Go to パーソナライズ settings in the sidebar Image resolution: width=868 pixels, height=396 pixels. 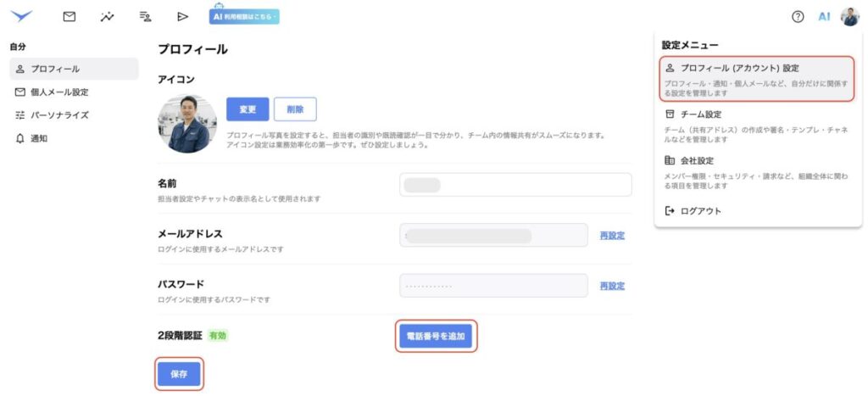coord(59,114)
